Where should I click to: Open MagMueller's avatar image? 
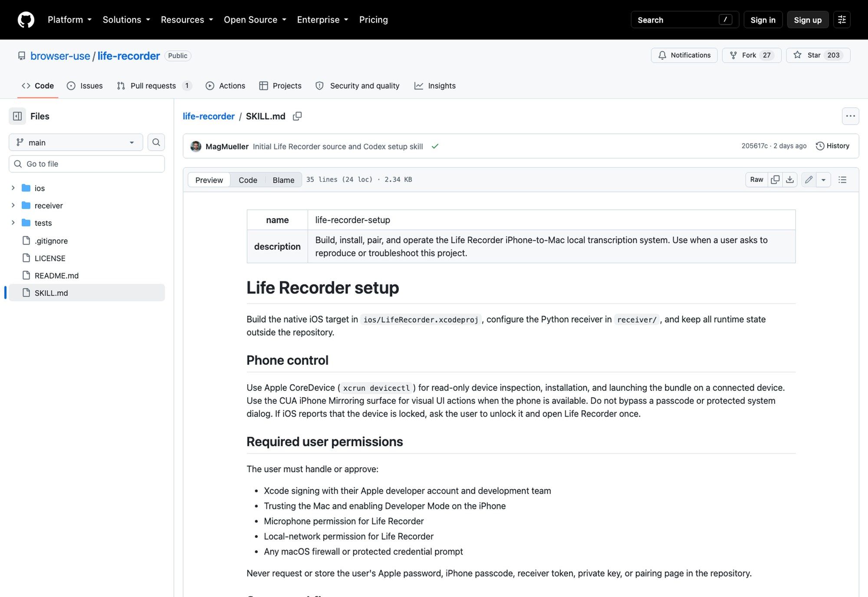coord(196,146)
